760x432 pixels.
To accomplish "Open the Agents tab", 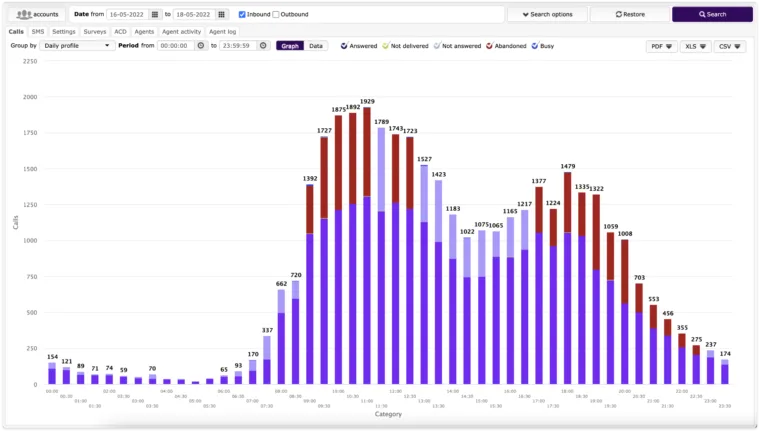I will click(x=144, y=32).
